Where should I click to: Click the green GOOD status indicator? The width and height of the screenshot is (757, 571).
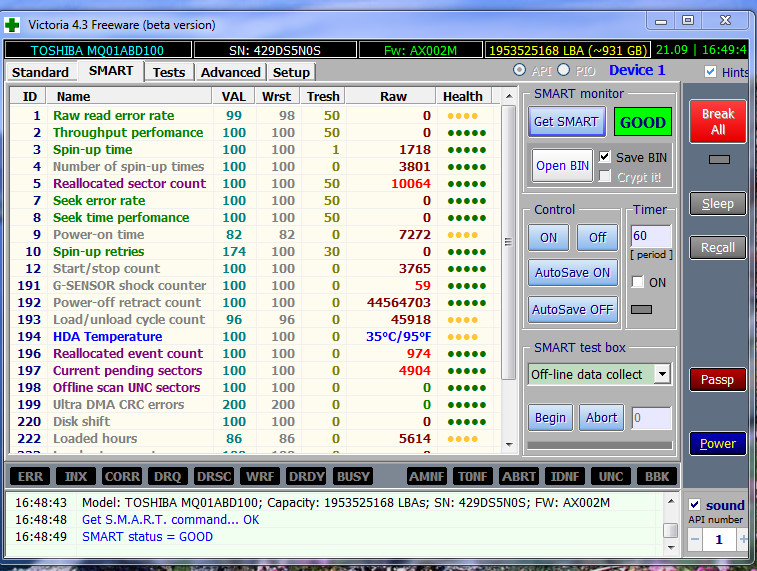642,122
